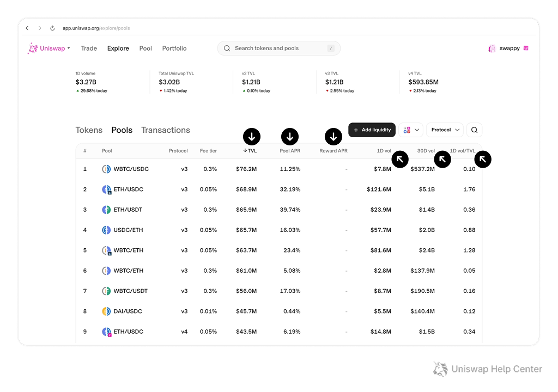Click the swappy account avatar icon
The width and height of the screenshot is (558, 392).
[x=492, y=48]
